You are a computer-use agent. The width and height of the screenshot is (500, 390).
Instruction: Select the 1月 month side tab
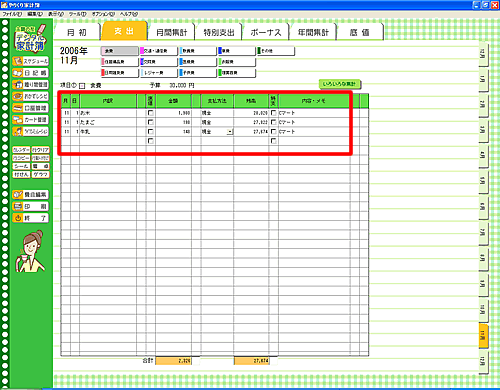[x=483, y=79]
